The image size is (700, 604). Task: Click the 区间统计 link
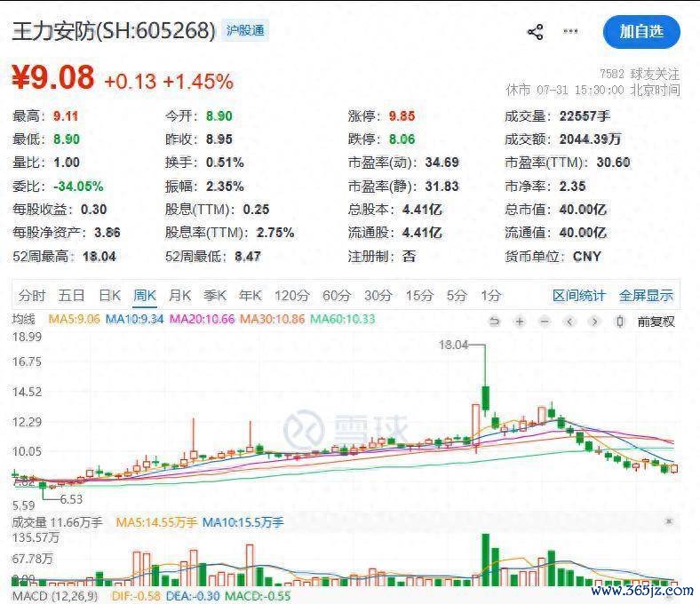(579, 296)
